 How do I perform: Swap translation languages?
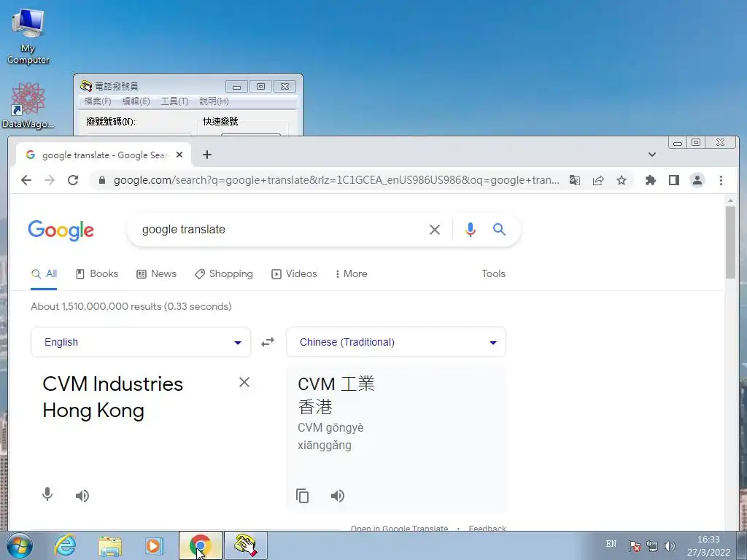[x=268, y=342]
